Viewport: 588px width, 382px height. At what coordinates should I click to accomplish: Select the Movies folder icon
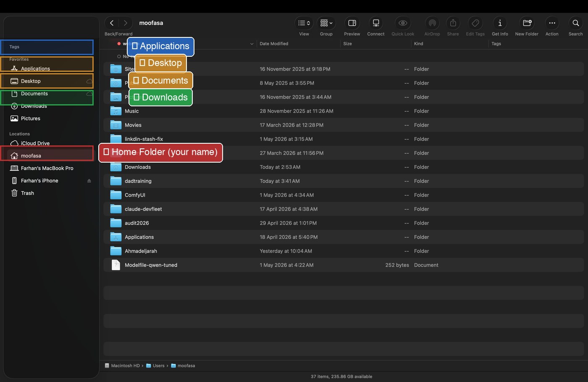115,125
